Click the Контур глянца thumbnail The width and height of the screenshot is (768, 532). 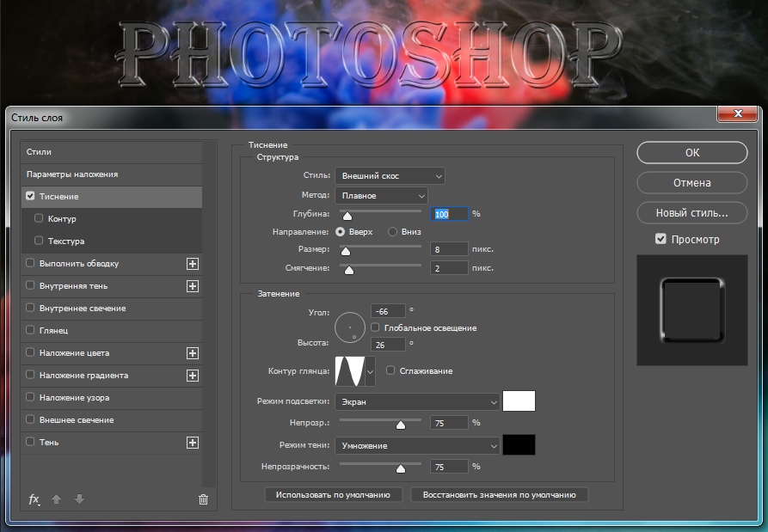point(350,371)
